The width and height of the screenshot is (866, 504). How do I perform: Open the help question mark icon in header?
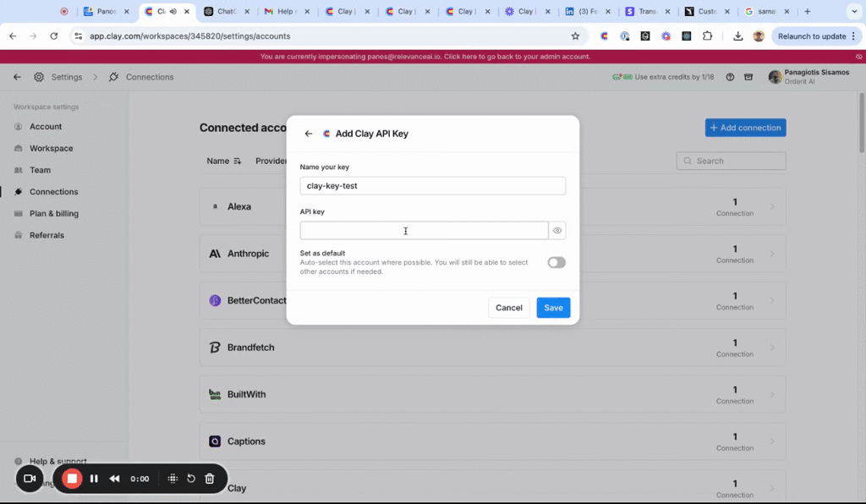pos(730,77)
